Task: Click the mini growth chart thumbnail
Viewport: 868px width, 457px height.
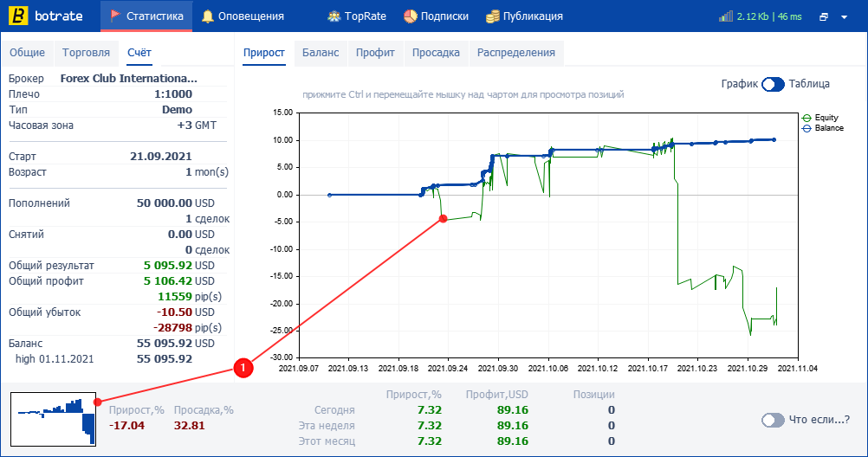Action: (53, 420)
